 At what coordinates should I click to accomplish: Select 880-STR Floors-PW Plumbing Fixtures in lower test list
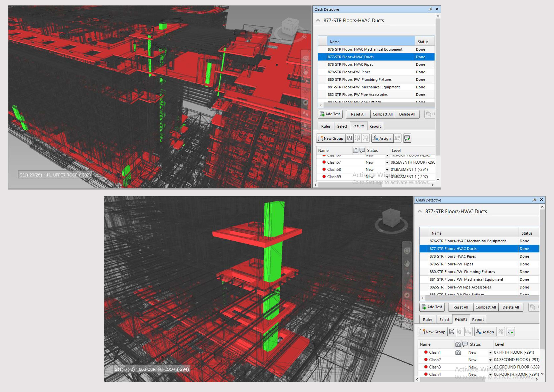pyautogui.click(x=462, y=272)
